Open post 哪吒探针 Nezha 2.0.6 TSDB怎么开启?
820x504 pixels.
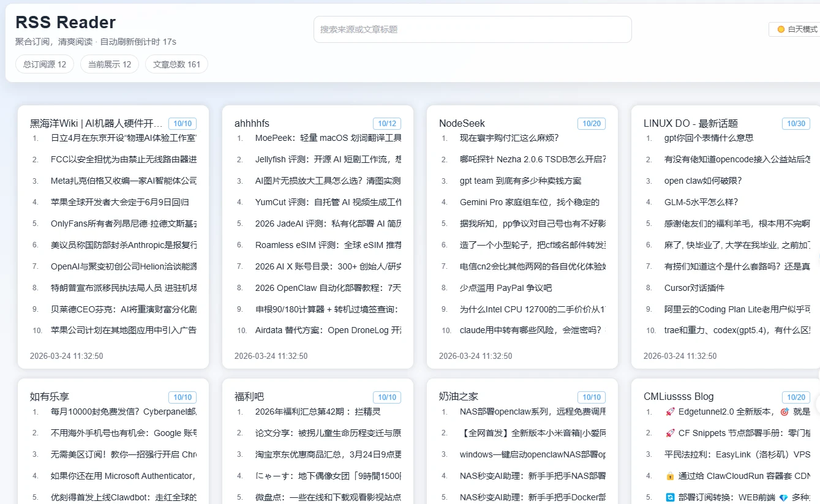(533, 159)
